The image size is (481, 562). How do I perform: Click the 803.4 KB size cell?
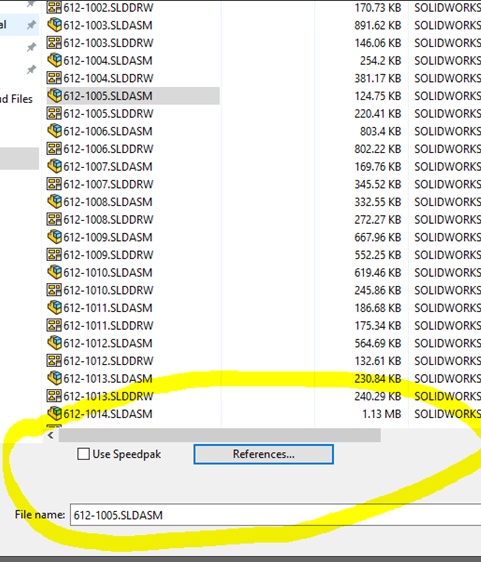click(381, 131)
